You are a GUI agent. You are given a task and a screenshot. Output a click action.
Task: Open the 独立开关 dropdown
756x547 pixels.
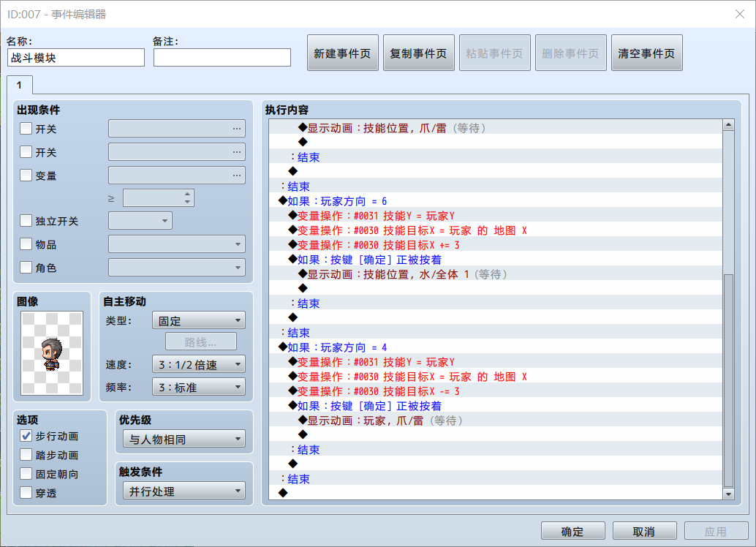click(x=140, y=221)
